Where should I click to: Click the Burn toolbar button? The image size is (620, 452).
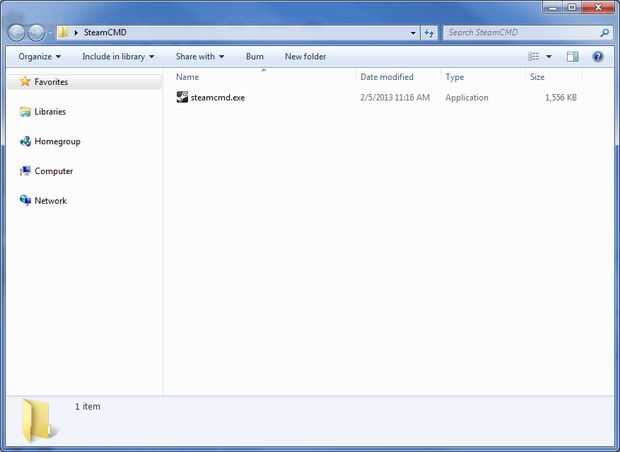pyautogui.click(x=255, y=57)
